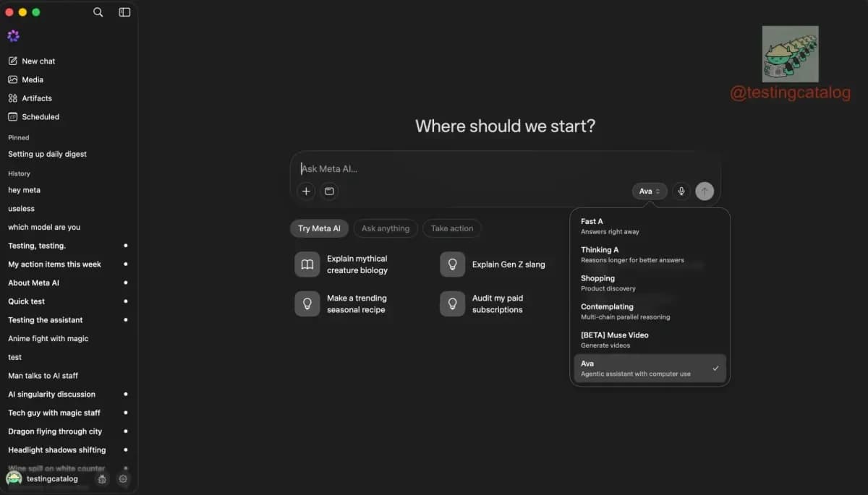The image size is (868, 495).
Task: Open 'My action items this week' chat
Action: (x=55, y=264)
